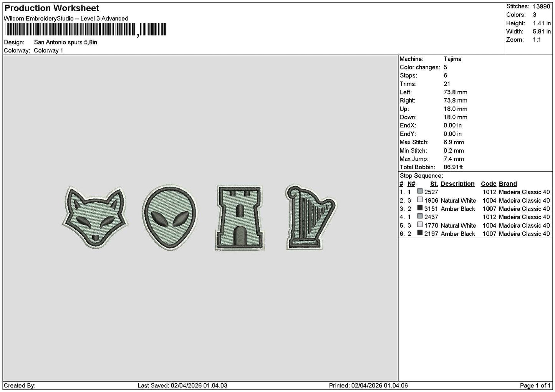Click the 'Page 1 of 1' footer
The height and width of the screenshot is (392, 555).
pos(535,385)
